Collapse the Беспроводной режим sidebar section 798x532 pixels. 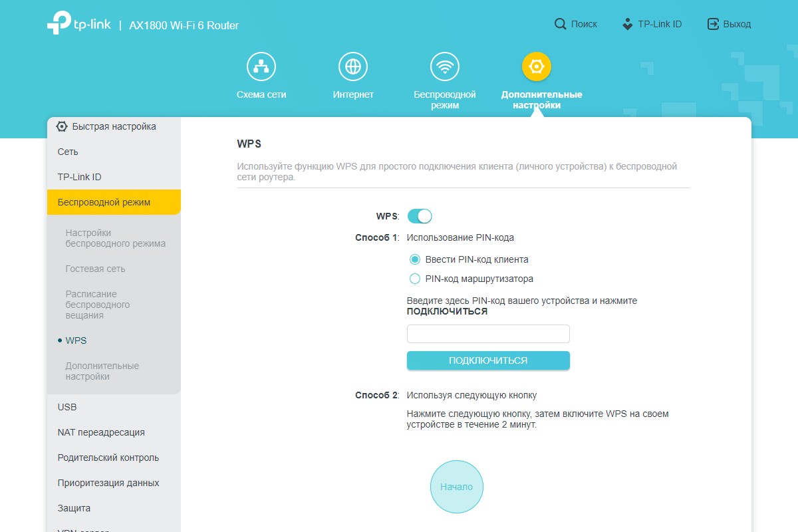(x=114, y=202)
